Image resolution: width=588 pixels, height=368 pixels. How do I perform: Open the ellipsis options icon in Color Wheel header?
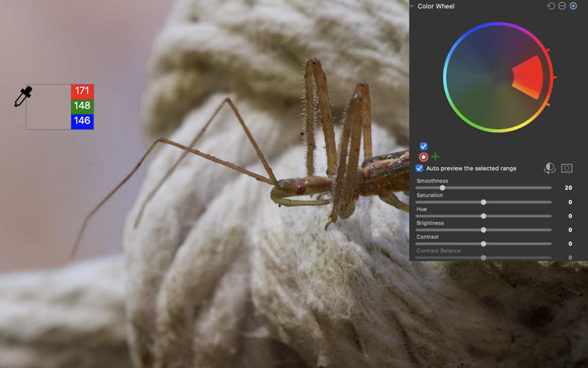pos(562,6)
